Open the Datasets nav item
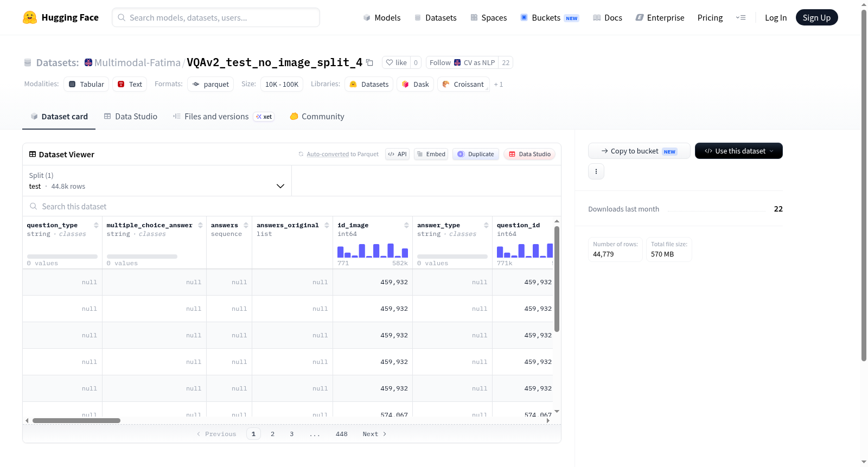 click(435, 17)
